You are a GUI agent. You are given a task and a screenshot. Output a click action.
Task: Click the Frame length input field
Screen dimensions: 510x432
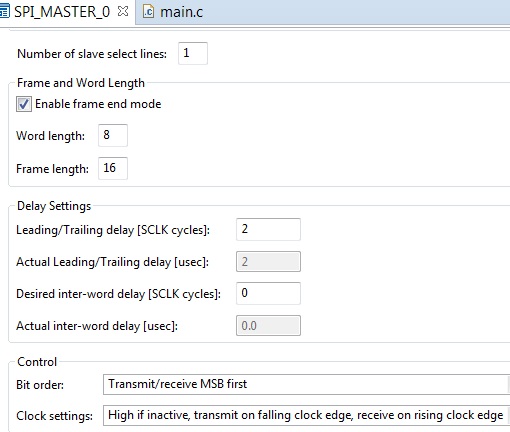click(113, 168)
